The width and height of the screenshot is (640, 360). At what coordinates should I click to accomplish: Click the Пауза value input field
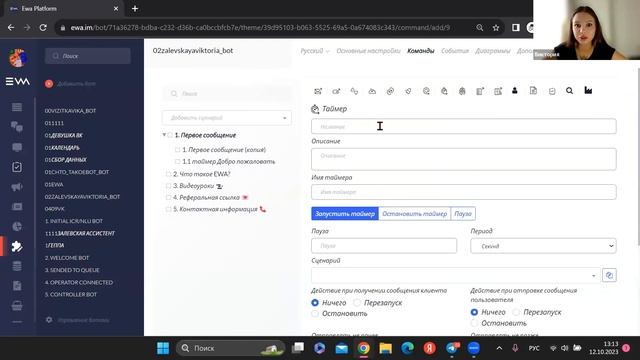point(384,246)
